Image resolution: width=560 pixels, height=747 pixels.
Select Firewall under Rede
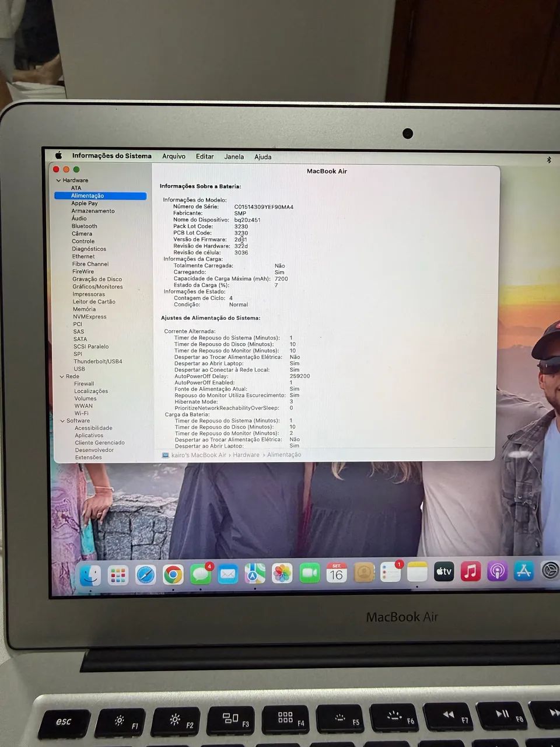(x=84, y=384)
